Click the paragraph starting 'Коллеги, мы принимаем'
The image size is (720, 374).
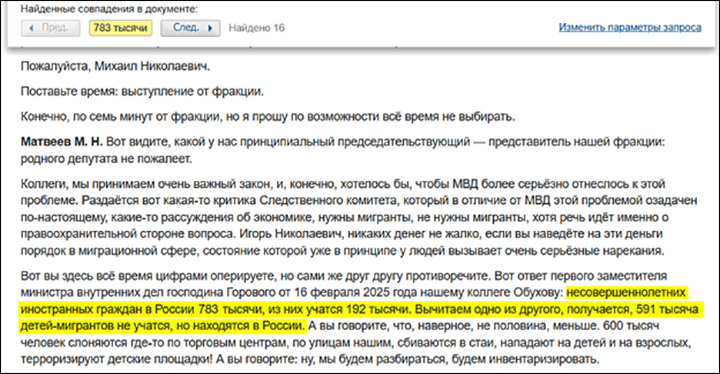click(x=359, y=217)
